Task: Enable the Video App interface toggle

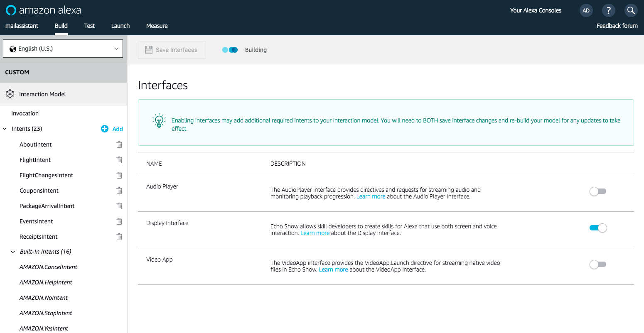Action: (x=598, y=264)
